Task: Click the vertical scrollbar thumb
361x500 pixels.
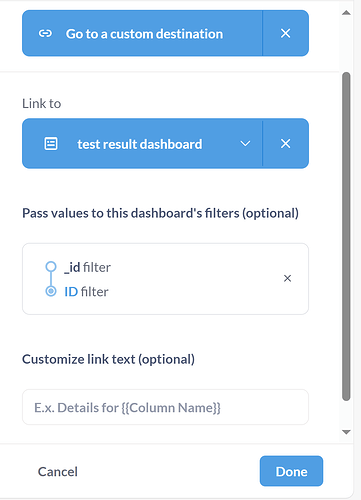Action: tap(346, 236)
